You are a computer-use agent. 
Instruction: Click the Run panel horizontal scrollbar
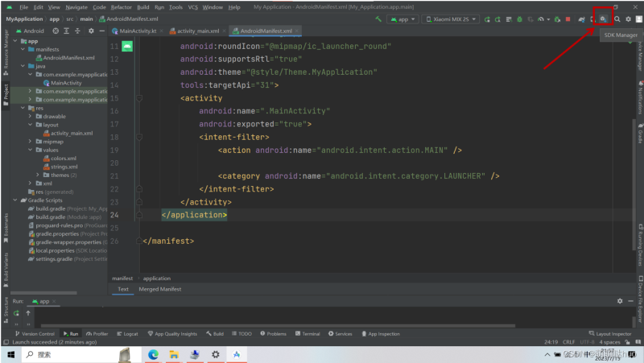point(278,326)
